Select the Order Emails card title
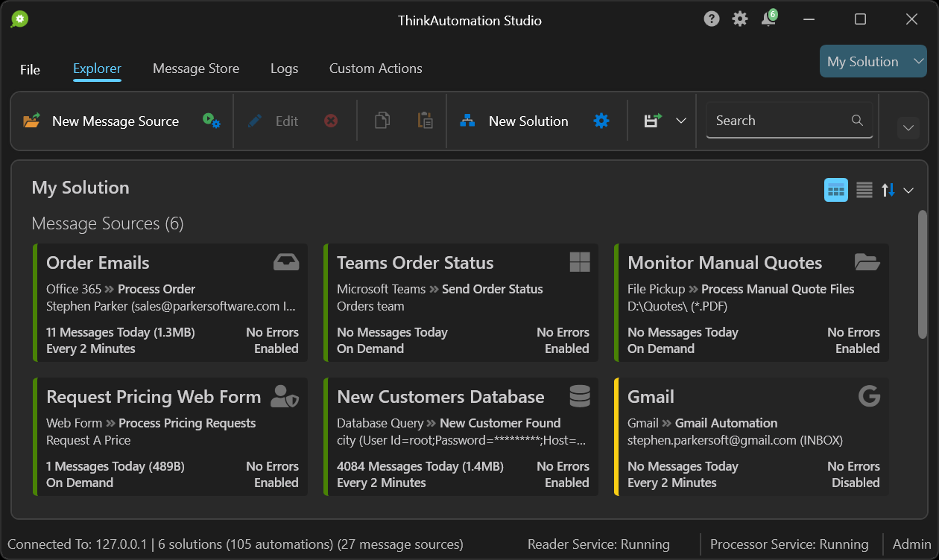939x560 pixels. (x=98, y=263)
